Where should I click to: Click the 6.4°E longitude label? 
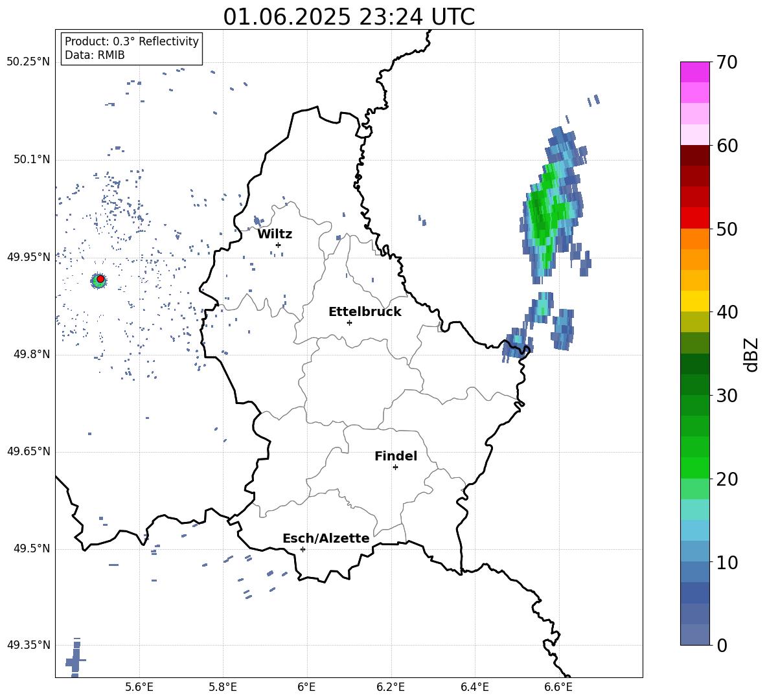[x=474, y=687]
